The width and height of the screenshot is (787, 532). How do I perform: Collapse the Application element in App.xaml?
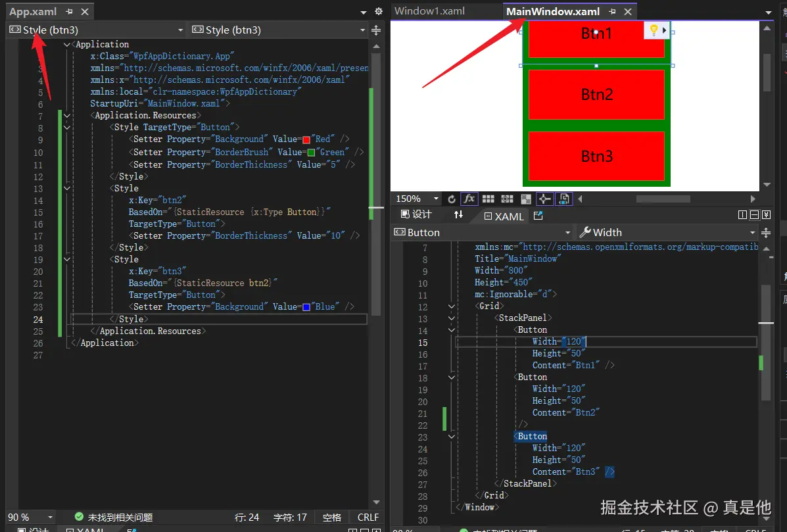tap(67, 45)
